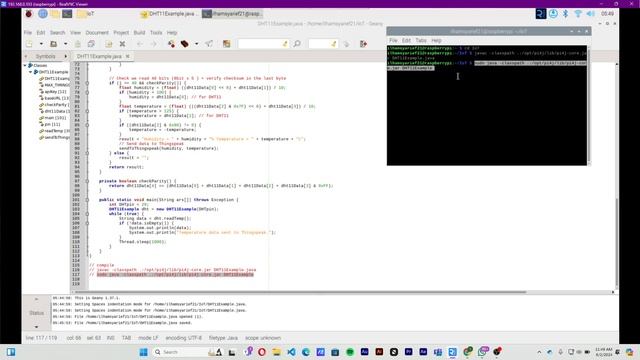Click the find magnifier icon in toolbar
The height and width of the screenshot is (360, 640).
tap(297, 44)
